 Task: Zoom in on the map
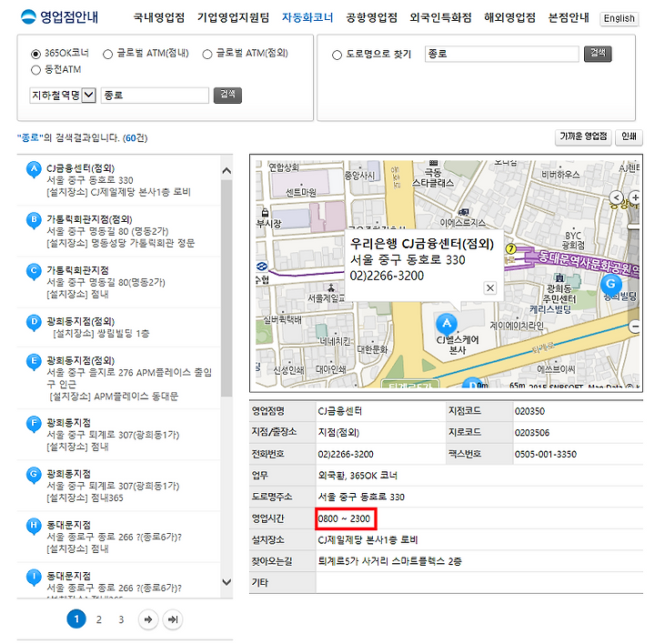(x=635, y=197)
